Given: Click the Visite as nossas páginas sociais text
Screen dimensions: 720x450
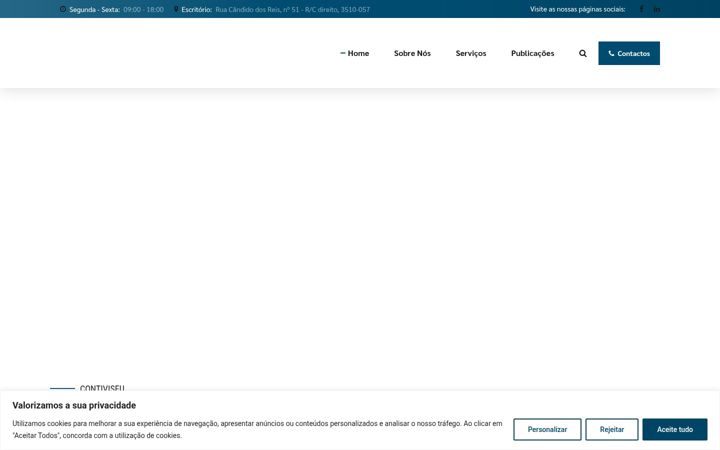Looking at the screenshot, I should tap(578, 9).
